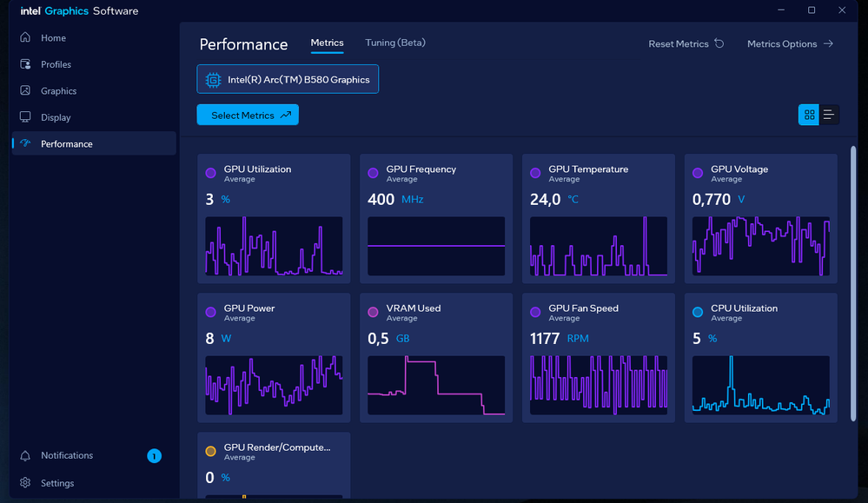Select the Metrics tab
Viewport: 868px width, 503px height.
[x=328, y=43]
